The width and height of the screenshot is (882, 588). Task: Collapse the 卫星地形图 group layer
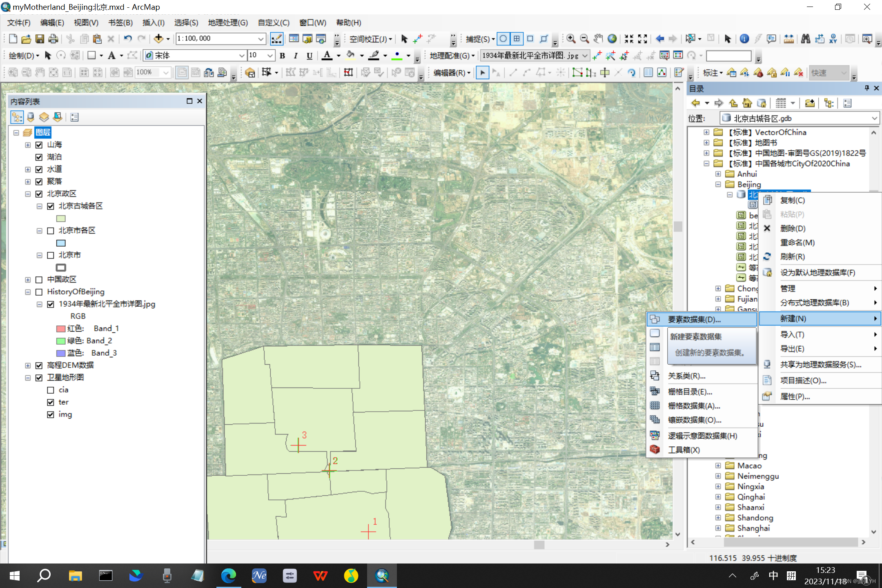pyautogui.click(x=28, y=378)
